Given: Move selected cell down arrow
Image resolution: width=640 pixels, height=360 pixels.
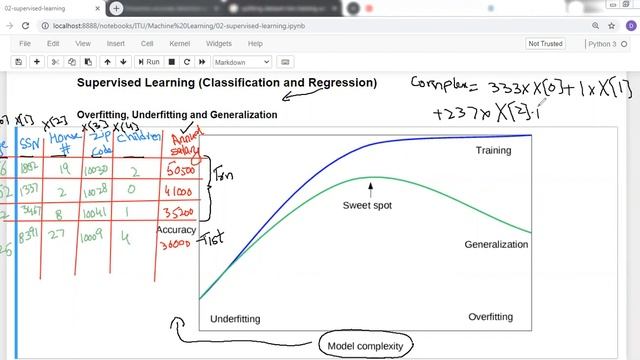Looking at the screenshot, I should click(123, 62).
